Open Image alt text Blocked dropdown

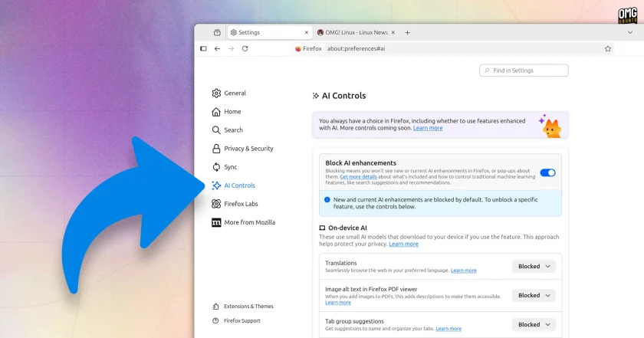click(534, 295)
